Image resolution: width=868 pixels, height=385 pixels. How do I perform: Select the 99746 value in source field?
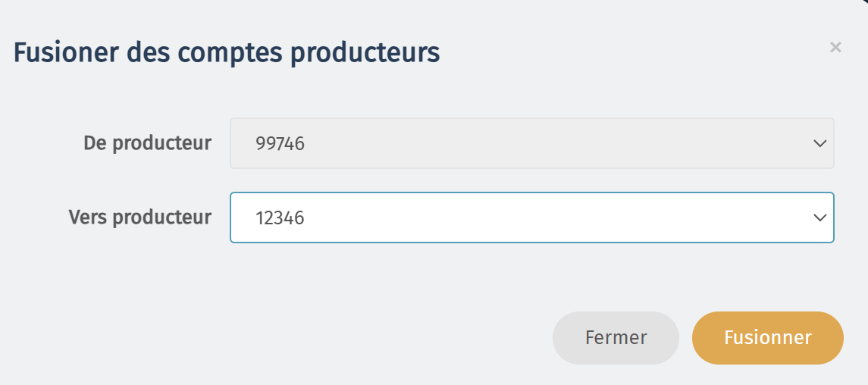[280, 144]
